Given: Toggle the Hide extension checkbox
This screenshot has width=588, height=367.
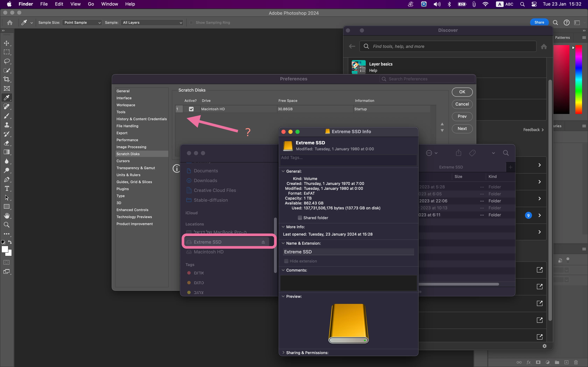Looking at the screenshot, I should 286,261.
